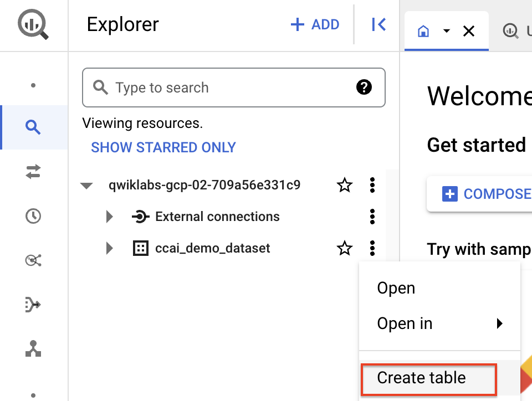Click the BigQuery logo icon
Screen dimensions: 532x401
[33, 24]
